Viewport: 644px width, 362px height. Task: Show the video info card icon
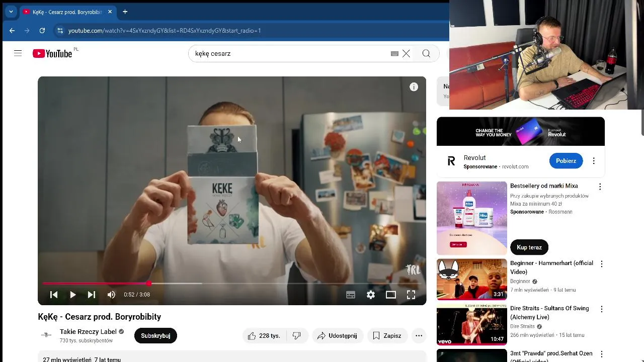pos(414,87)
